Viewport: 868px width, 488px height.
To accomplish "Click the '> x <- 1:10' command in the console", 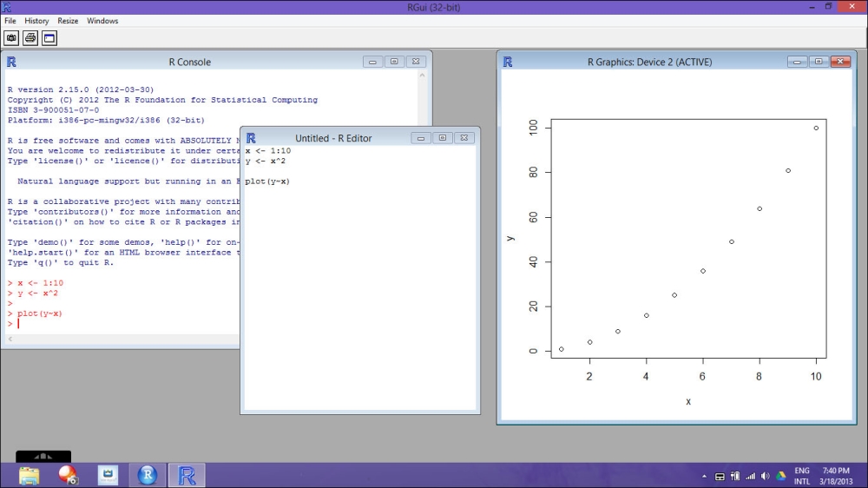I will tap(36, 283).
